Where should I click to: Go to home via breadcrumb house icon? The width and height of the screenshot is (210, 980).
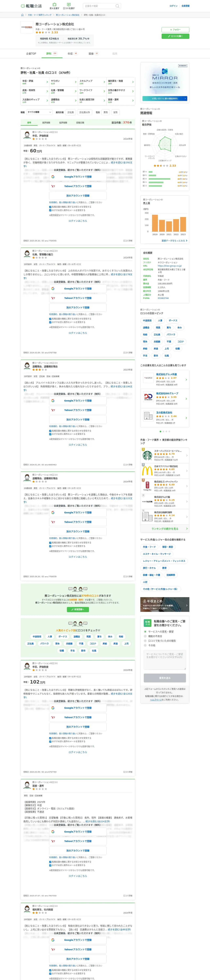pyautogui.click(x=22, y=15)
